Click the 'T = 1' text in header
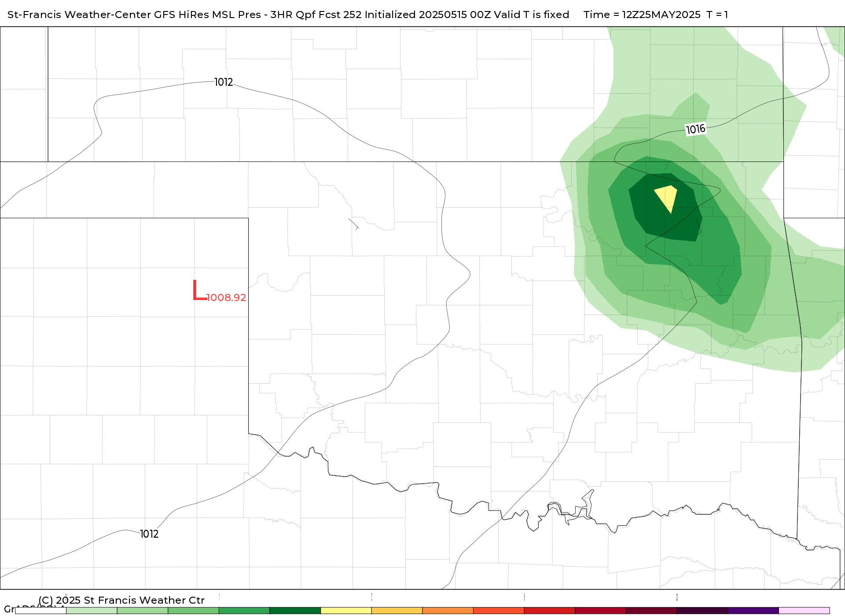Viewport: 845px width, 616px height. click(717, 15)
